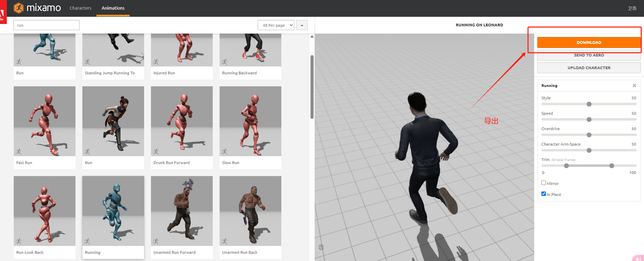Click the 'Injured Run' label text
Screen dimensions: 644x261
click(164, 73)
